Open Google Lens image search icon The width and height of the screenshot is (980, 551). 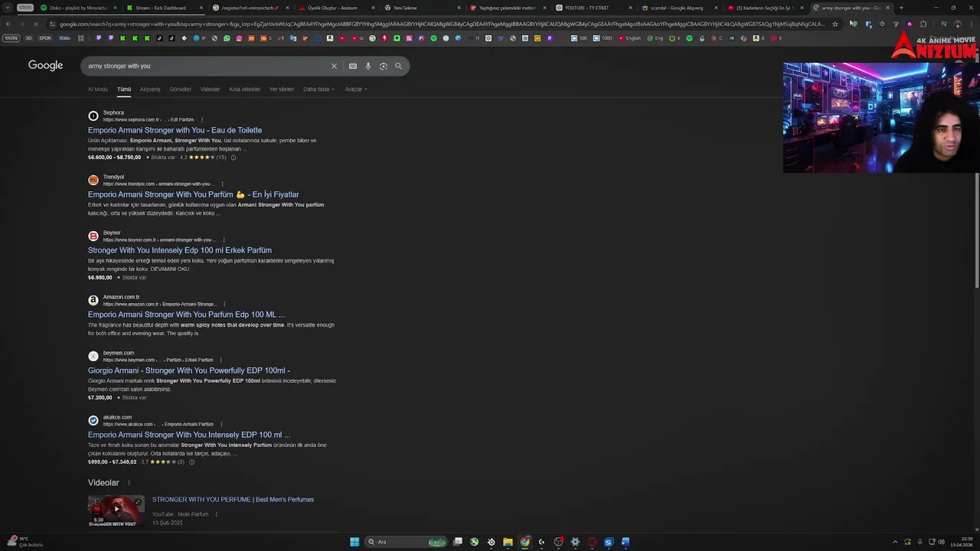click(384, 66)
